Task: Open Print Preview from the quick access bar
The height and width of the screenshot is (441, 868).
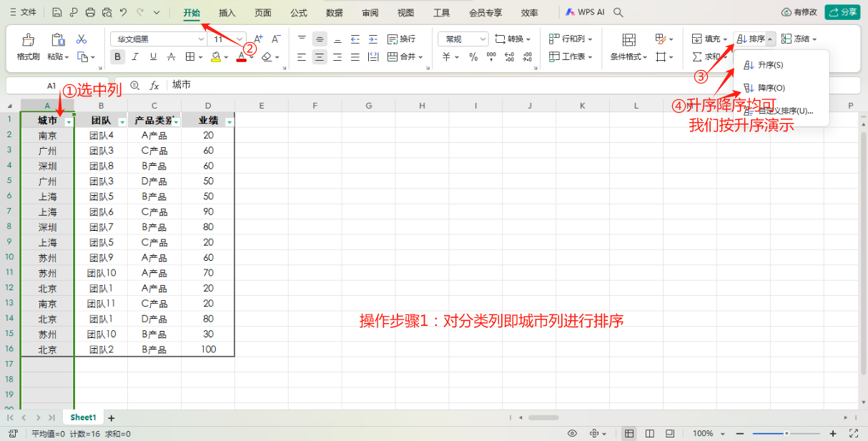Action: click(107, 12)
